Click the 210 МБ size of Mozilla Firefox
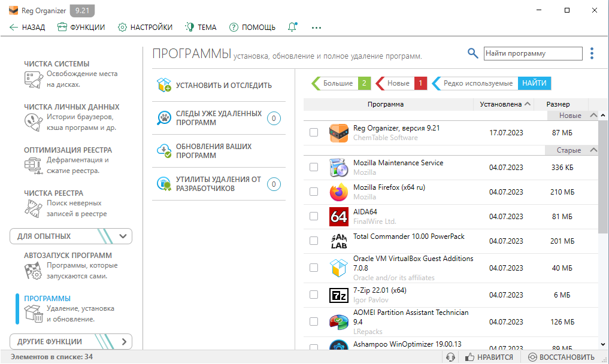This screenshot has width=609, height=364. [x=562, y=192]
